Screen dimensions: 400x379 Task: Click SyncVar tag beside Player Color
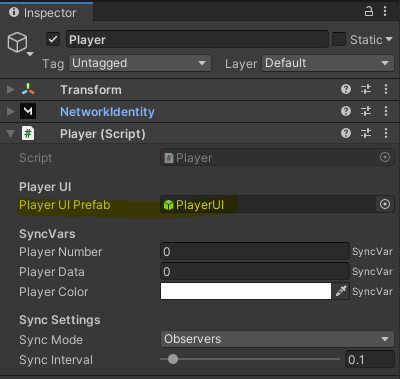(372, 292)
